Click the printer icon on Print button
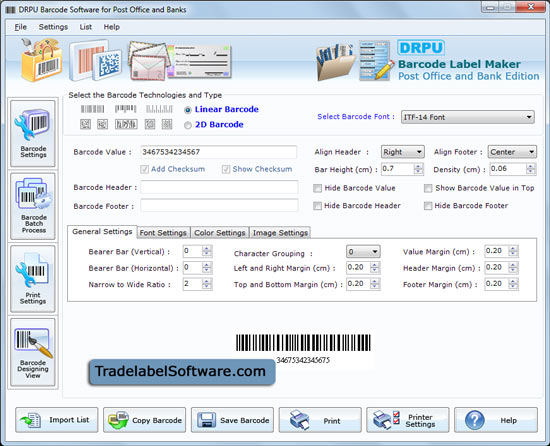This screenshot has width=550, height=446. tap(300, 420)
